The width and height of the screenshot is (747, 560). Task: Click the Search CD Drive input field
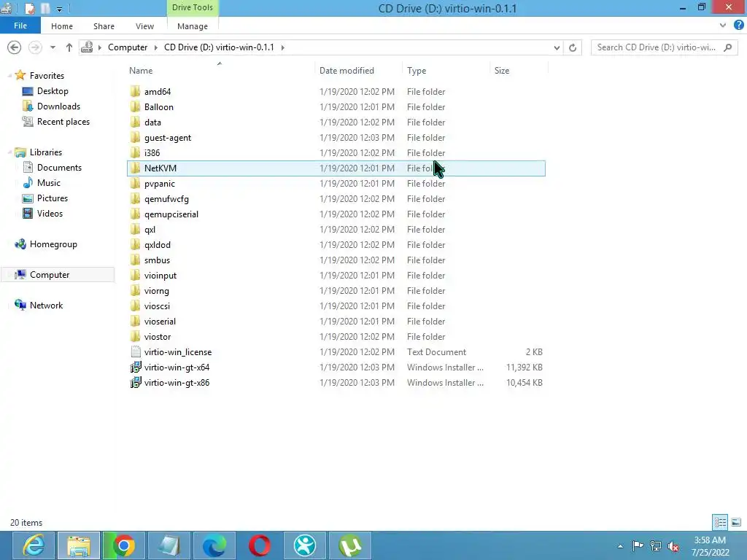point(657,47)
